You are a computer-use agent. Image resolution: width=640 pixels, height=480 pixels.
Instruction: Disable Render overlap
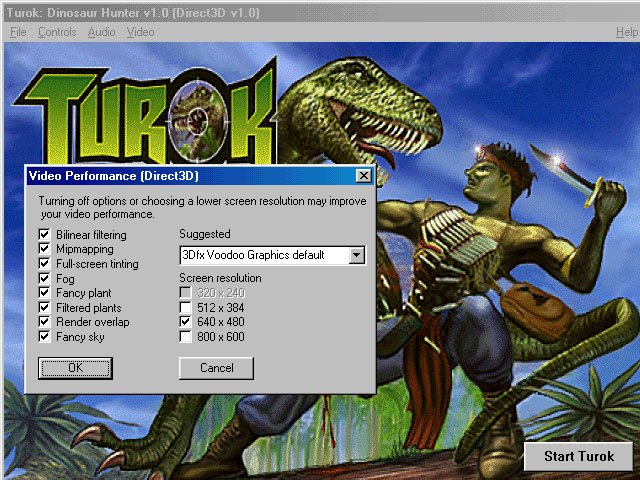(44, 322)
